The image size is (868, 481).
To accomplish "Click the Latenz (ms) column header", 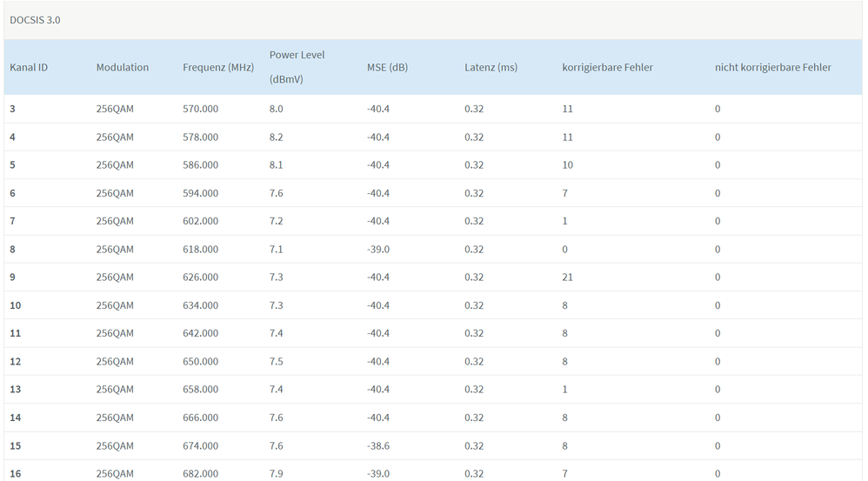I will [491, 67].
